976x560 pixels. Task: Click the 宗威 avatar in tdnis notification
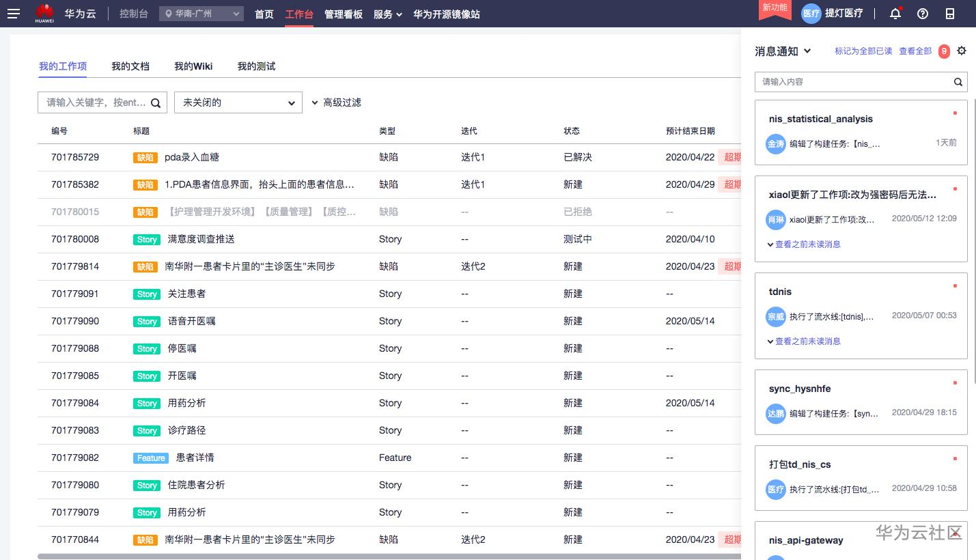[776, 316]
